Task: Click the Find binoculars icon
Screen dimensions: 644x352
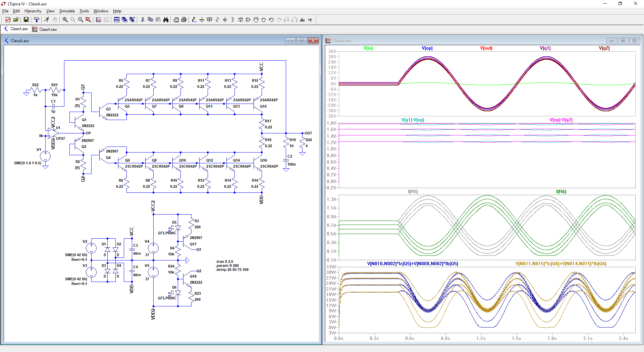Action: tap(166, 20)
